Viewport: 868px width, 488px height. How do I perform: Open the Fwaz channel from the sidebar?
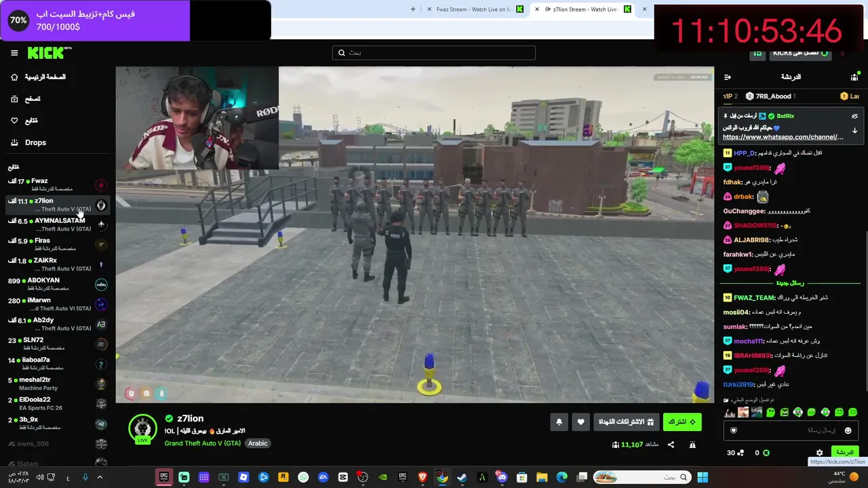coord(57,184)
